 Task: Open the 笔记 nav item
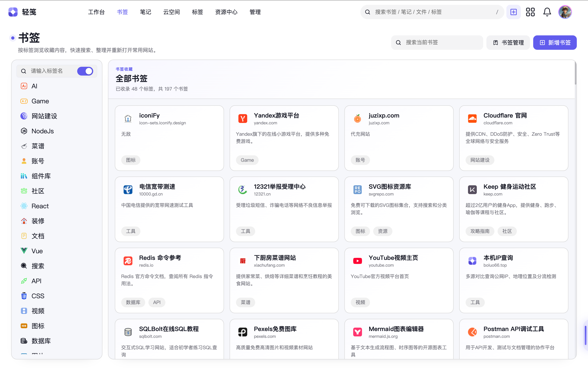(146, 12)
